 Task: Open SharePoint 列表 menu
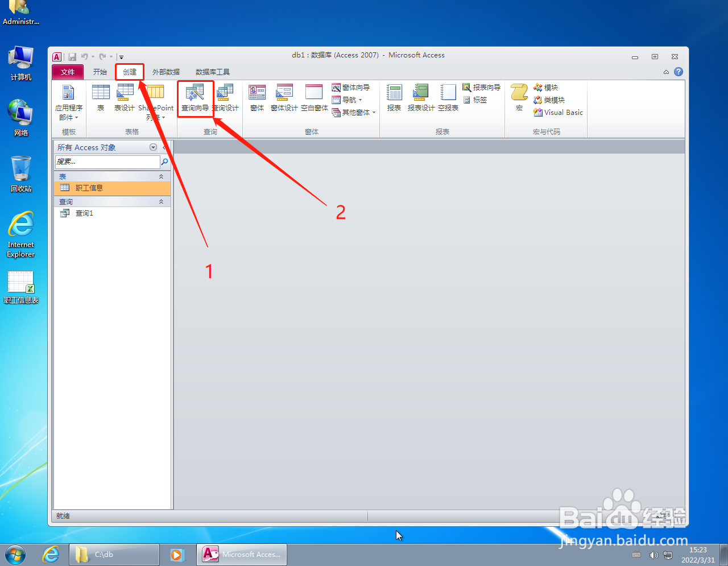[156, 102]
